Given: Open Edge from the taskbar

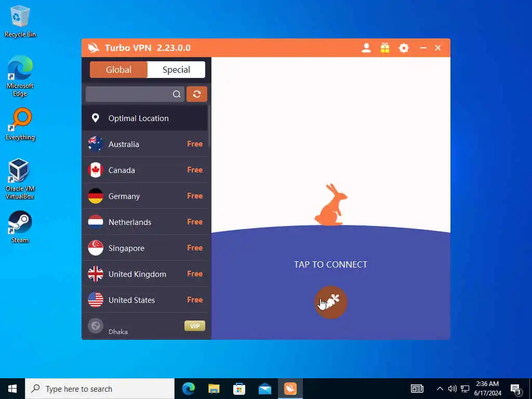Looking at the screenshot, I should pyautogui.click(x=188, y=389).
